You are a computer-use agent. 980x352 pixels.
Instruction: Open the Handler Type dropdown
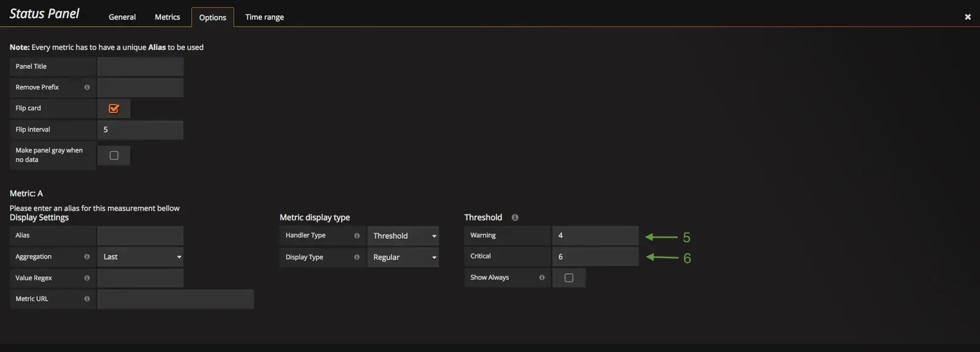[403, 236]
